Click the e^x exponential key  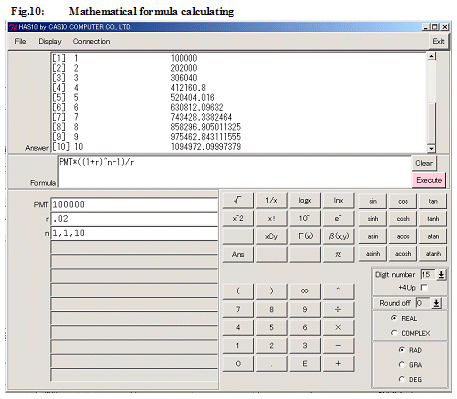click(x=338, y=219)
